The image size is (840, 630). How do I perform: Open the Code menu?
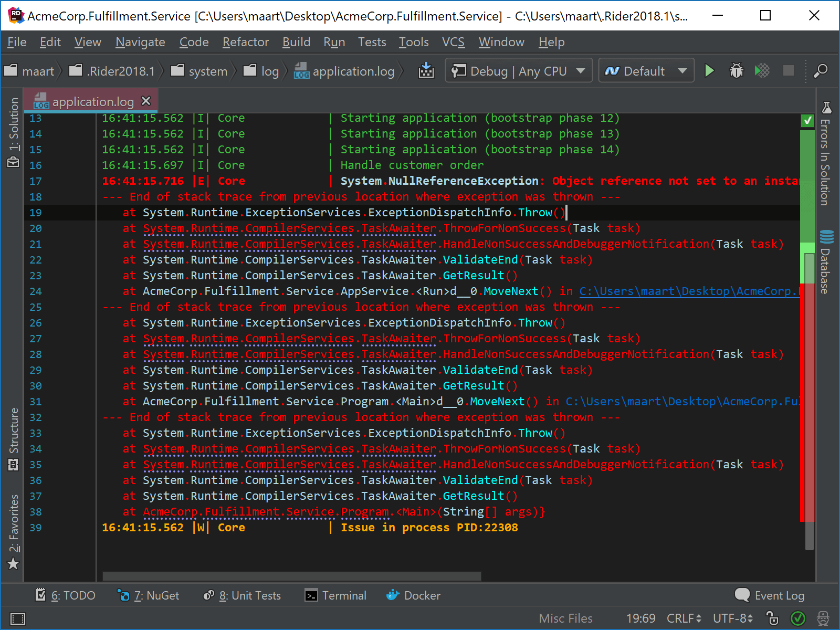pos(194,42)
